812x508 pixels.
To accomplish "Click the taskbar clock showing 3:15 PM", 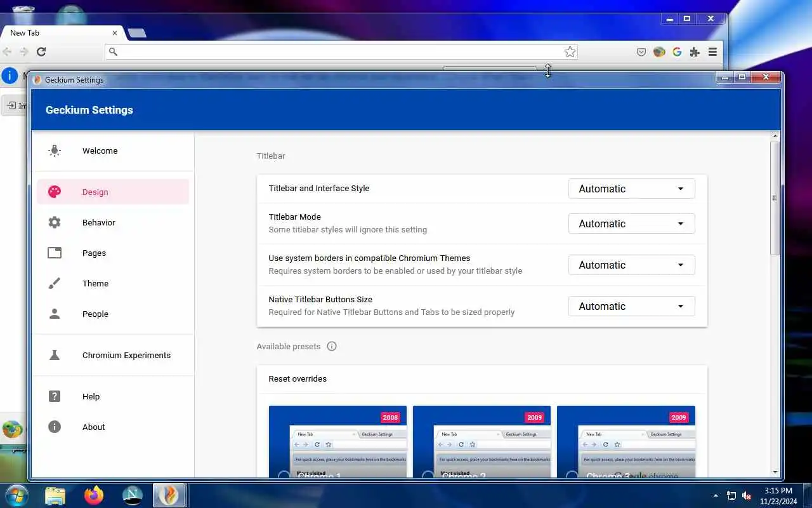I will click(x=778, y=496).
